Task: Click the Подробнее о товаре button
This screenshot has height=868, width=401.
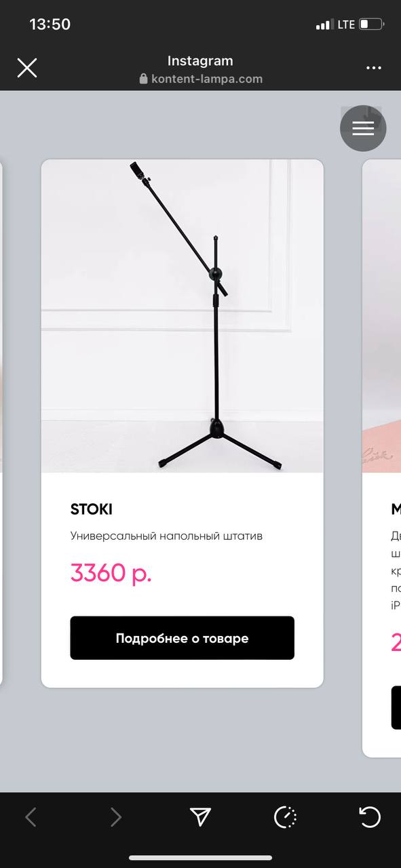Action: point(182,638)
